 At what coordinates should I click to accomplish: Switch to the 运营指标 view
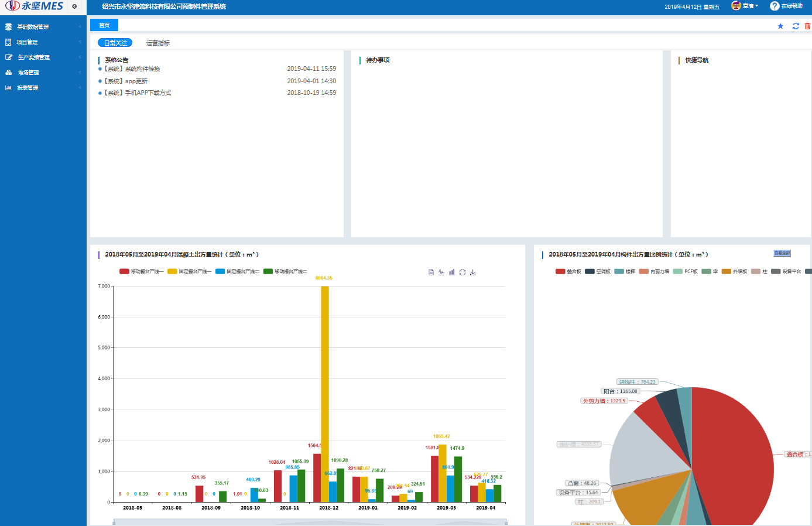[158, 43]
